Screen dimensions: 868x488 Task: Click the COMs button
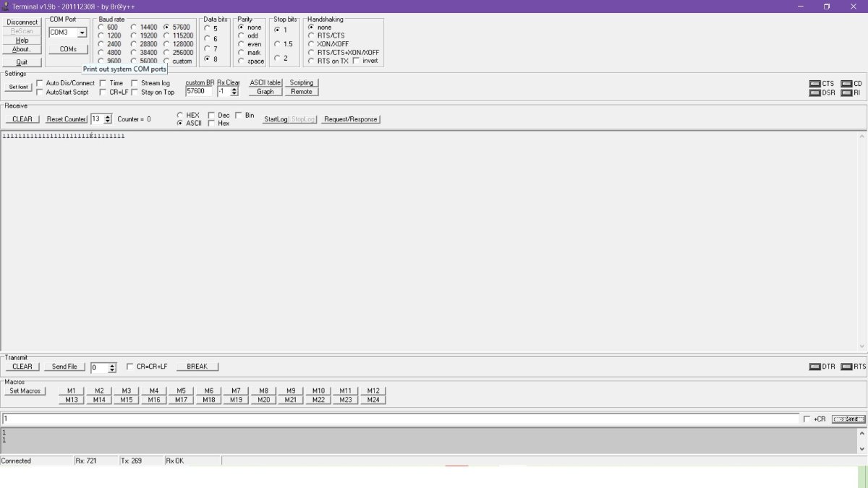pos(68,49)
